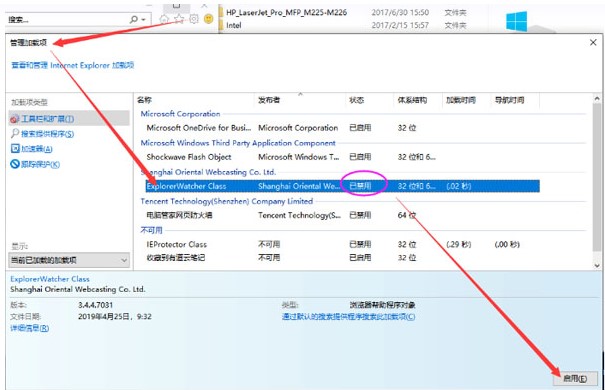
Task: Click Shanghai Oriental We... publisher cell
Action: click(299, 186)
